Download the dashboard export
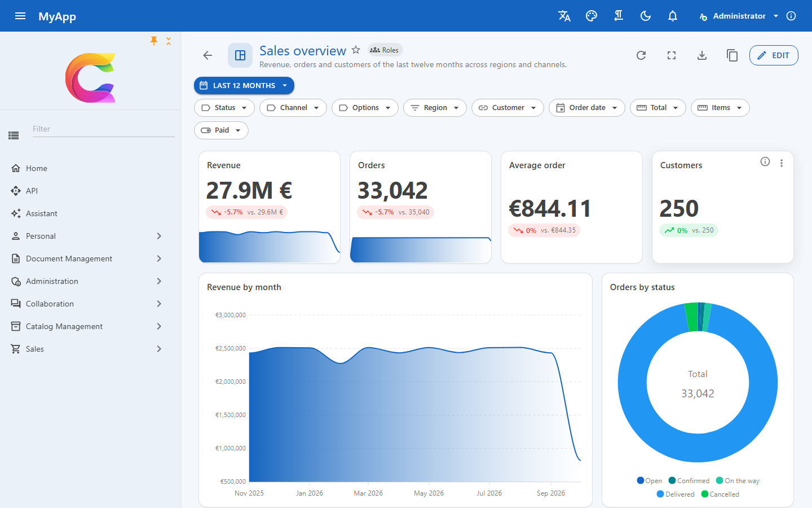 coord(702,55)
